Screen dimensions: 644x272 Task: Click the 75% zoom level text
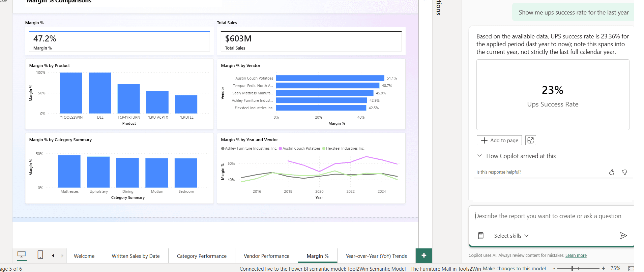(615, 268)
